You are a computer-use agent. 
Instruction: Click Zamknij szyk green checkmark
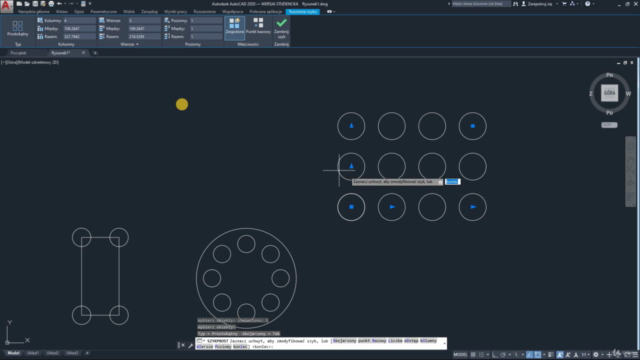pyautogui.click(x=281, y=27)
